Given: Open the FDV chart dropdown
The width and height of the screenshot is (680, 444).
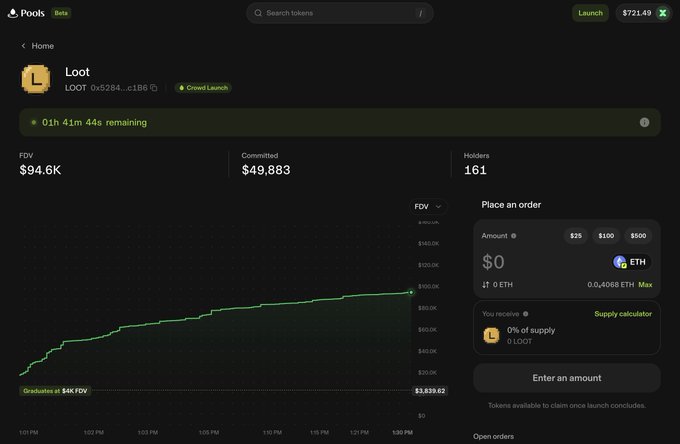Looking at the screenshot, I should click(x=428, y=206).
